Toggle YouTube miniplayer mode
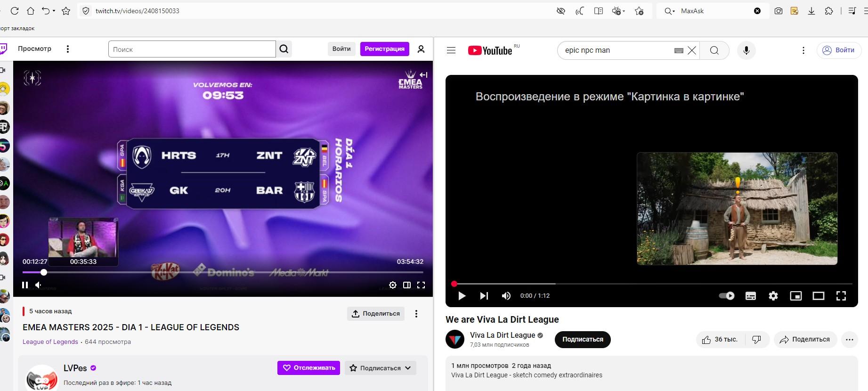Viewport: 868px width, 391px height. [796, 296]
